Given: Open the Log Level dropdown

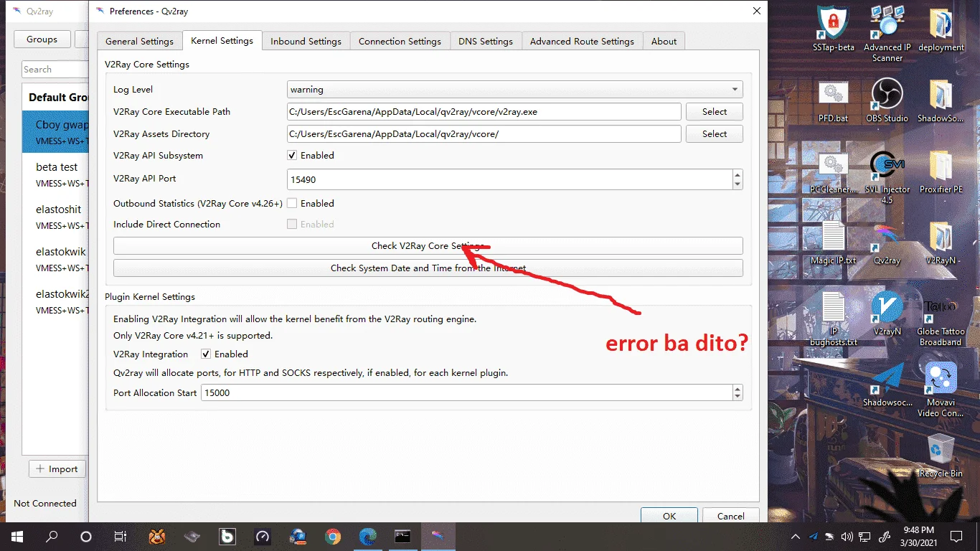Looking at the screenshot, I should [x=515, y=90].
